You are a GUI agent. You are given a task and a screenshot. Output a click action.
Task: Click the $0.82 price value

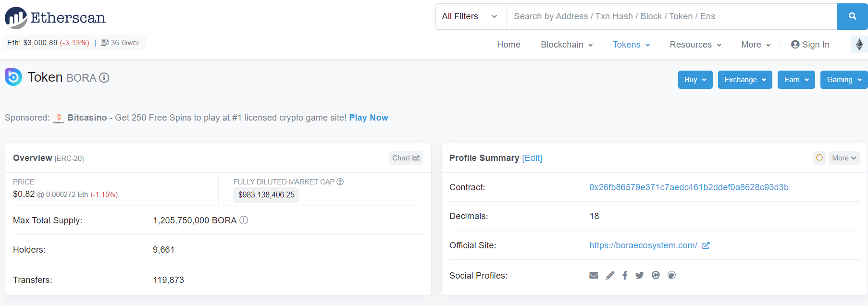point(24,194)
